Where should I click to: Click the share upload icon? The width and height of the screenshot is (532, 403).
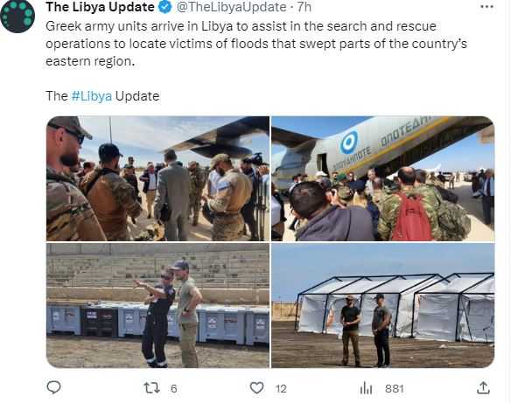click(483, 387)
